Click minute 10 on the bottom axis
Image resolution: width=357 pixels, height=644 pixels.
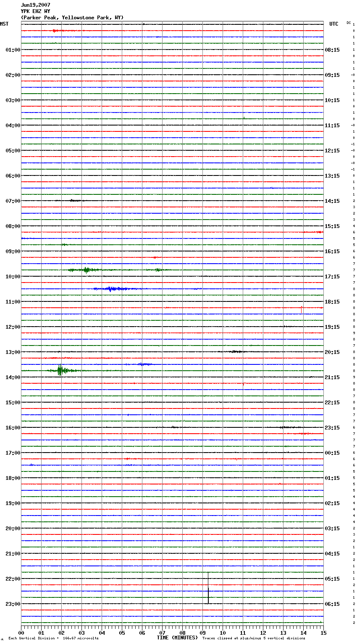(223, 633)
